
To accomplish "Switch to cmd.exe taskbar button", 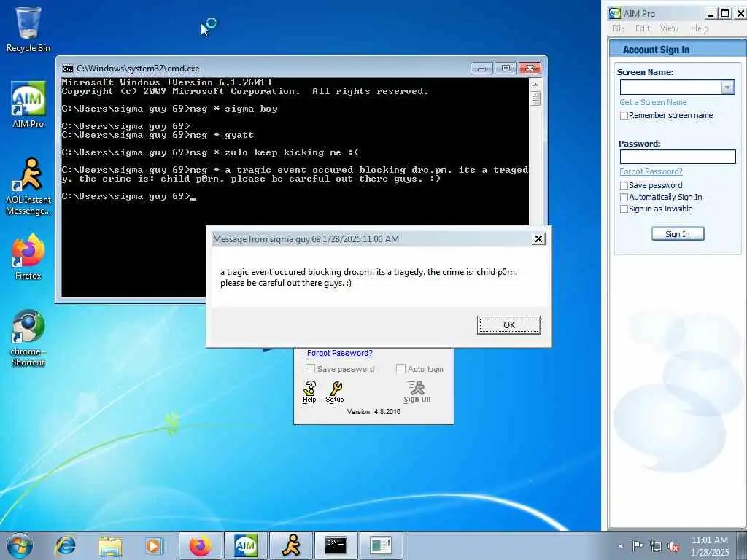I will click(x=336, y=545).
